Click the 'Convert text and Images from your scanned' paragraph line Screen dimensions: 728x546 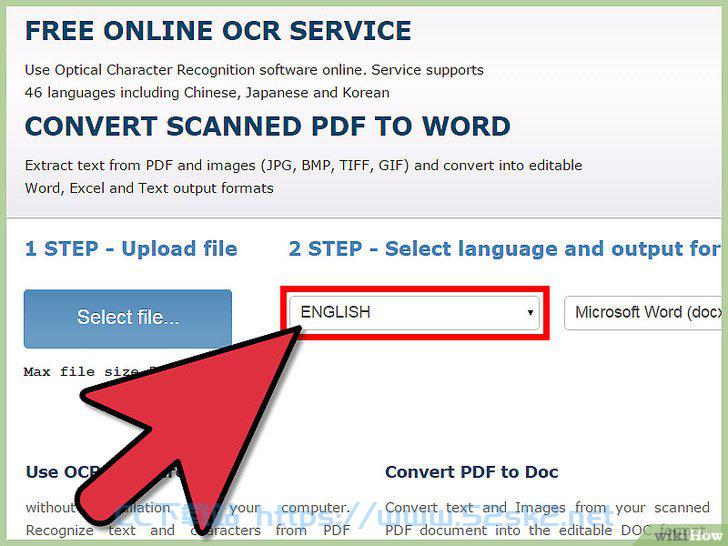coord(547,508)
